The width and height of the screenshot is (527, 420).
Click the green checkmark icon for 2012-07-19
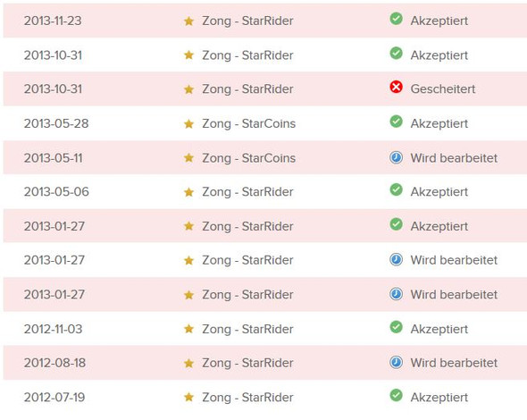(x=396, y=395)
